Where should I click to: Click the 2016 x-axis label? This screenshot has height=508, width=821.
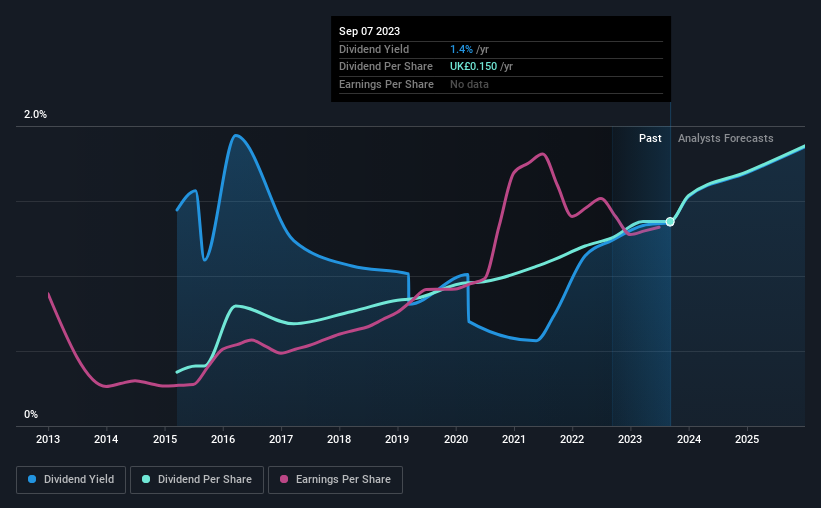tap(223, 439)
